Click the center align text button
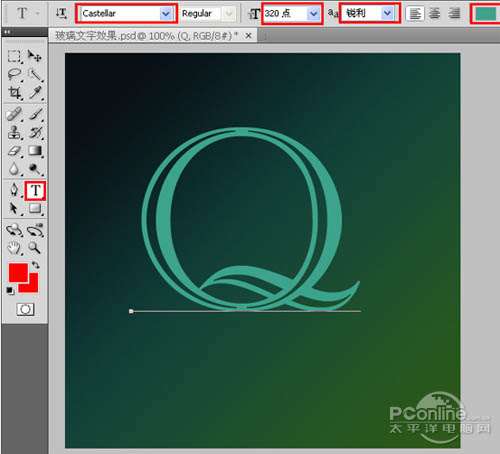 (434, 14)
